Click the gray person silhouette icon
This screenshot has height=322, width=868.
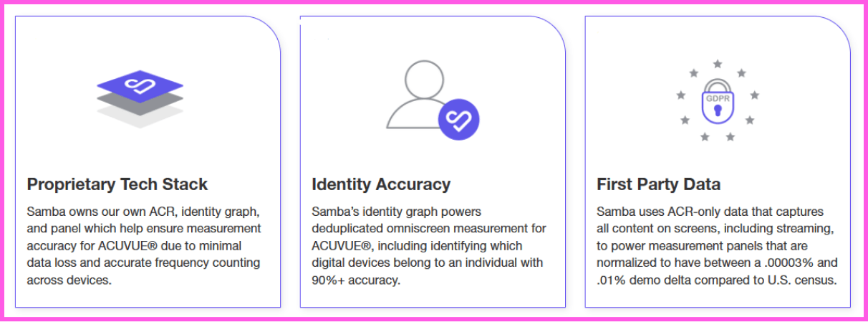point(423,94)
